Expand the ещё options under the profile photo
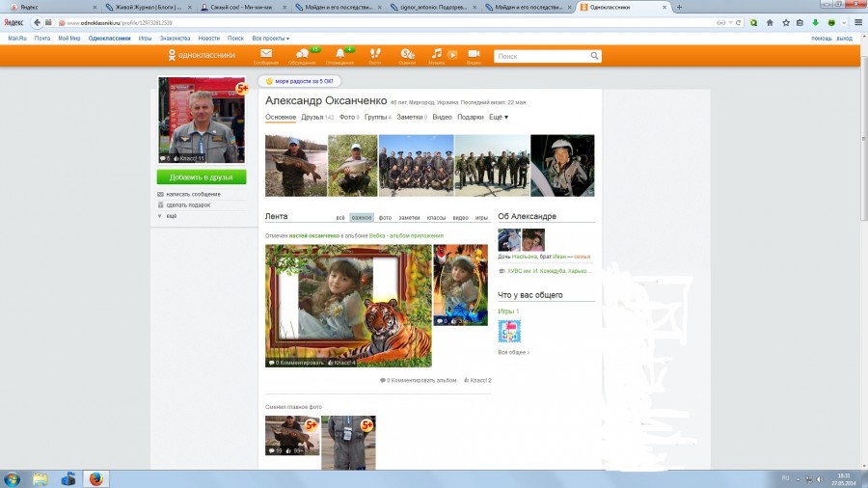868x488 pixels. click(x=171, y=216)
